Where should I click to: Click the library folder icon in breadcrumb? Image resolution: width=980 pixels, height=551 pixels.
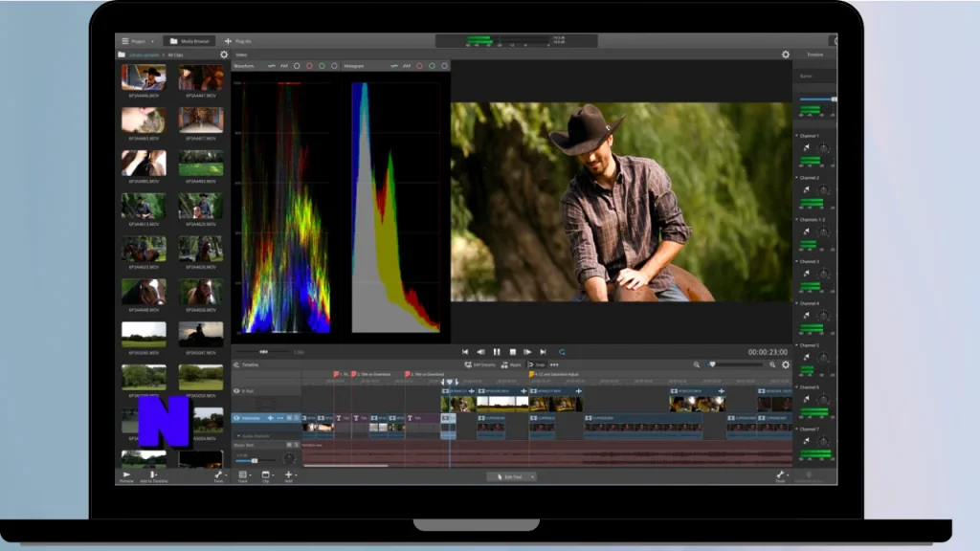pyautogui.click(x=122, y=55)
